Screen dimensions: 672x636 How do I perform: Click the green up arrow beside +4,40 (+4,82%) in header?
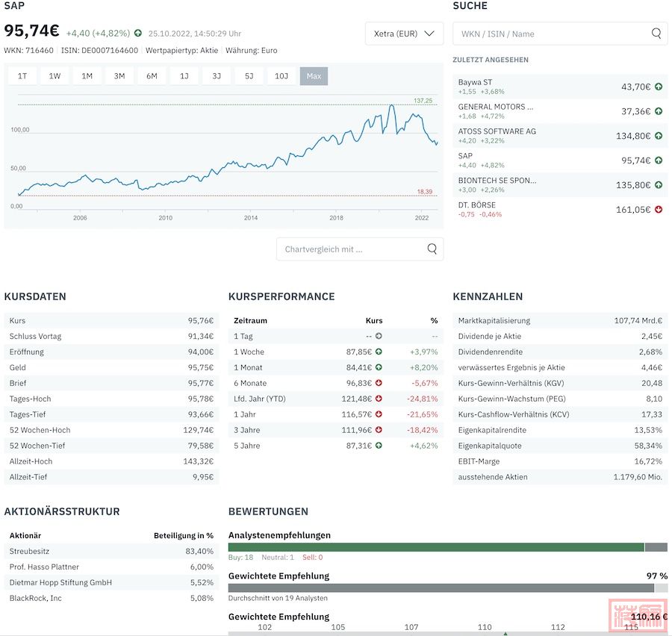point(138,33)
